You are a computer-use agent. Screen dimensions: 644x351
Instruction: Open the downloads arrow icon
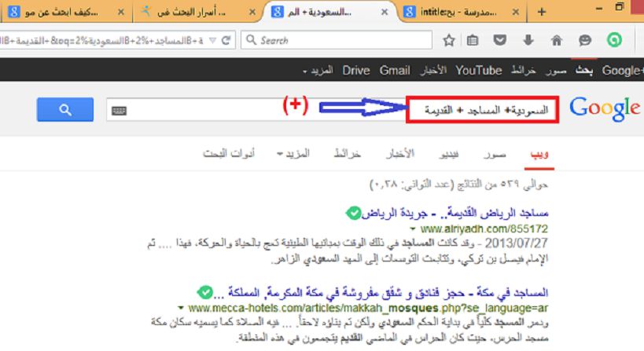pyautogui.click(x=528, y=40)
